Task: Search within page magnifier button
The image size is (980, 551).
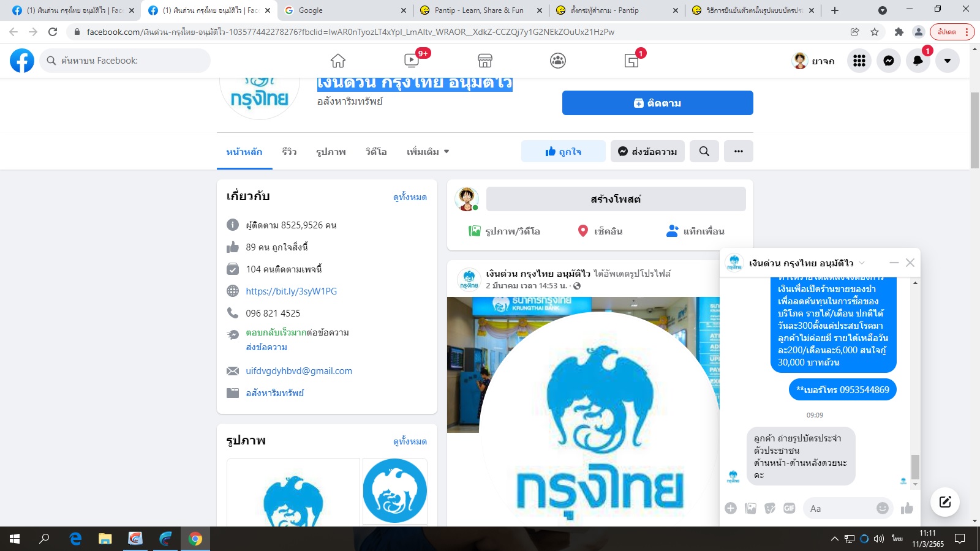Action: (704, 151)
